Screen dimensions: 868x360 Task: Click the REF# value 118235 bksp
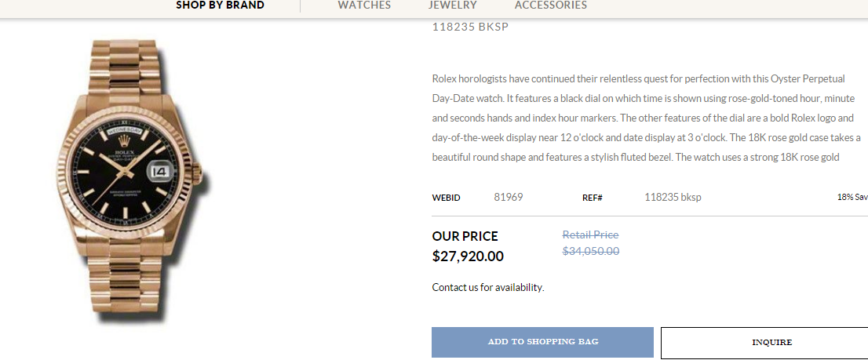(673, 197)
